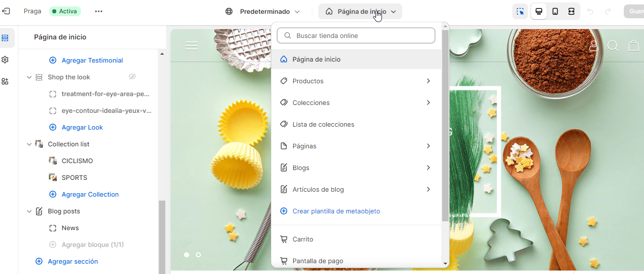The height and width of the screenshot is (274, 644).
Task: Toggle the inspector selection tool
Action: [x=520, y=11]
